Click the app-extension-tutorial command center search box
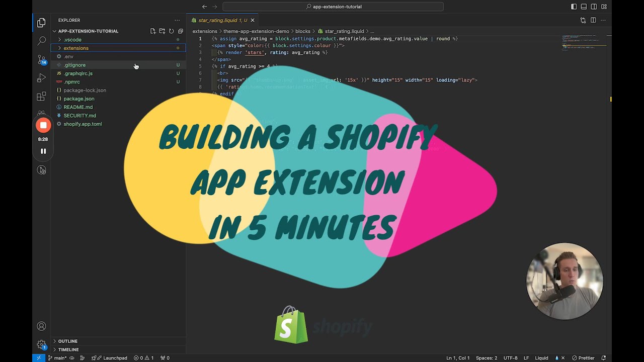This screenshot has width=644, height=362. [333, 7]
